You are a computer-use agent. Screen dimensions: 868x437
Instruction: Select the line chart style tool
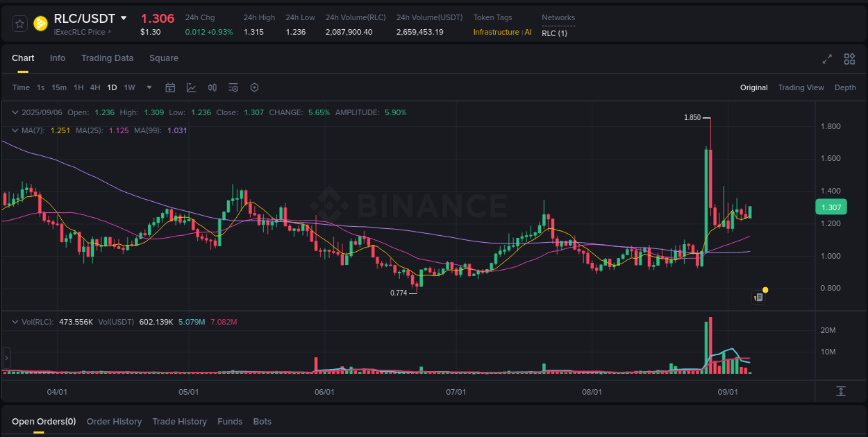pyautogui.click(x=191, y=87)
